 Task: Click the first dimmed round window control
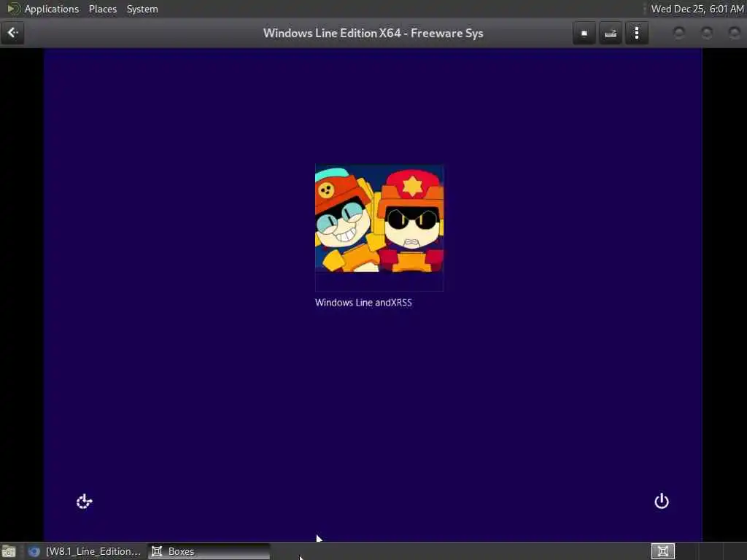pyautogui.click(x=679, y=33)
